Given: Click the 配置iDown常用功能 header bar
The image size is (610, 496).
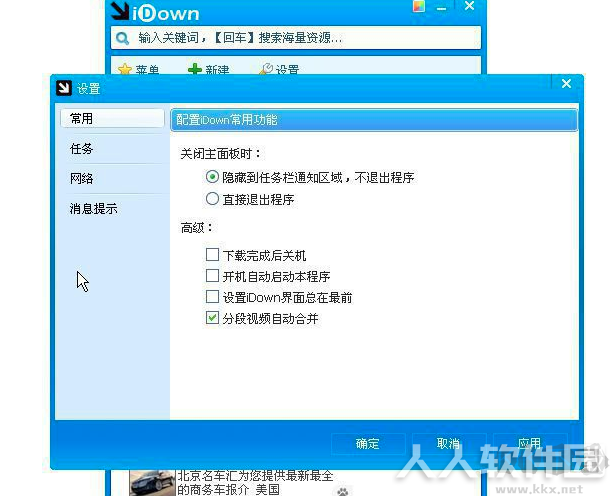Looking at the screenshot, I should pyautogui.click(x=374, y=120).
